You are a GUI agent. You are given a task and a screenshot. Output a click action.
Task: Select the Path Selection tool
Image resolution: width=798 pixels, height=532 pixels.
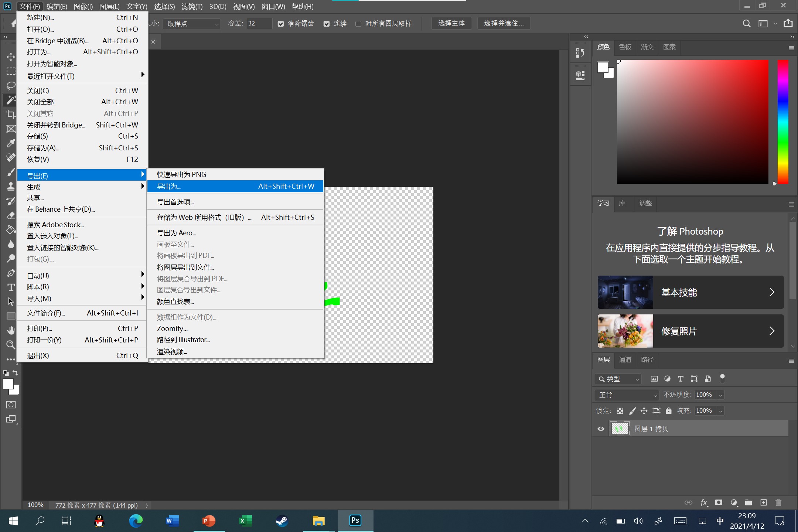tap(11, 301)
